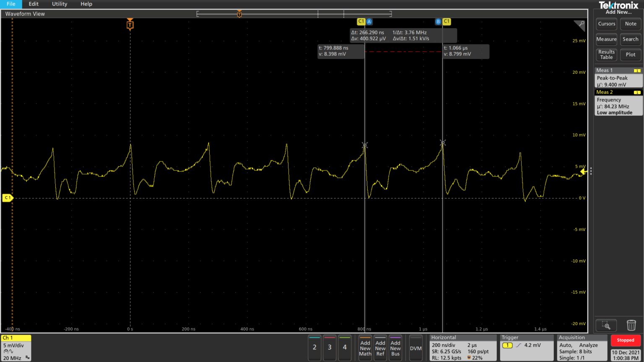This screenshot has height=362, width=644.
Task: Open the File menu
Action: point(11,4)
